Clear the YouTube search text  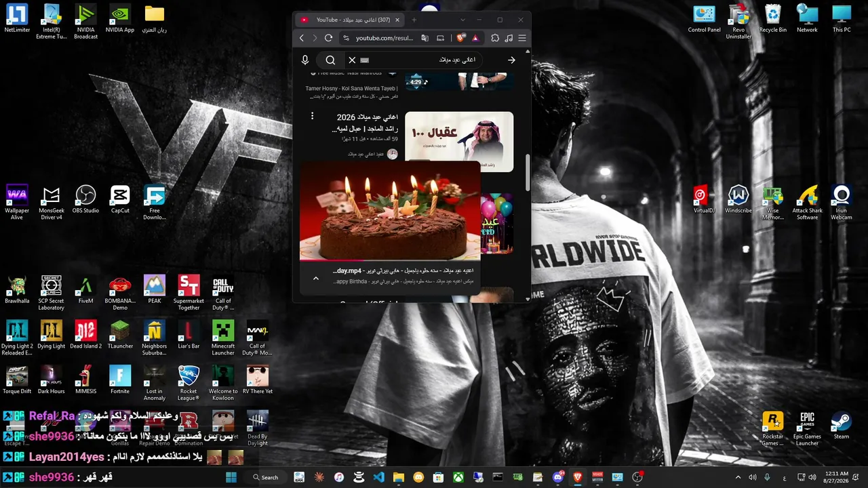tap(352, 60)
